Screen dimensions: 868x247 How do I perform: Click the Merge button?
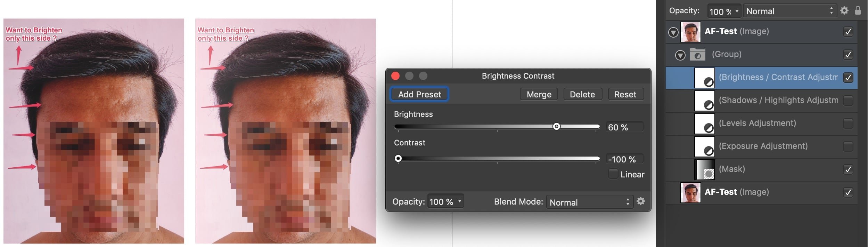coord(539,94)
